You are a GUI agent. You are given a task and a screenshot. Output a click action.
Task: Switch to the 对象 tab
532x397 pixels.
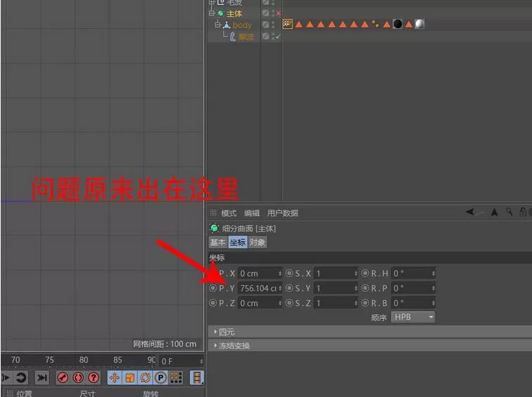point(257,242)
